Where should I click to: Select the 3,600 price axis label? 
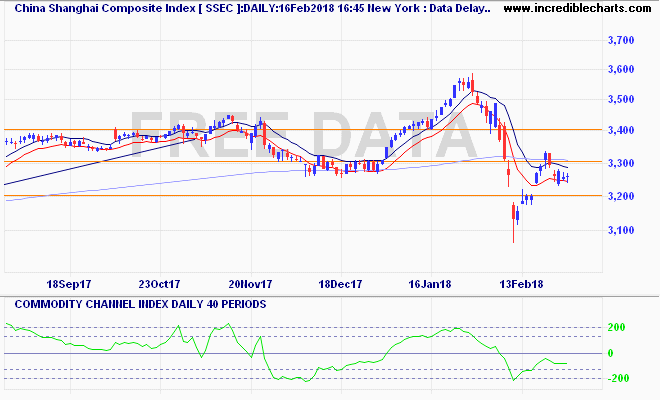pyautogui.click(x=621, y=69)
